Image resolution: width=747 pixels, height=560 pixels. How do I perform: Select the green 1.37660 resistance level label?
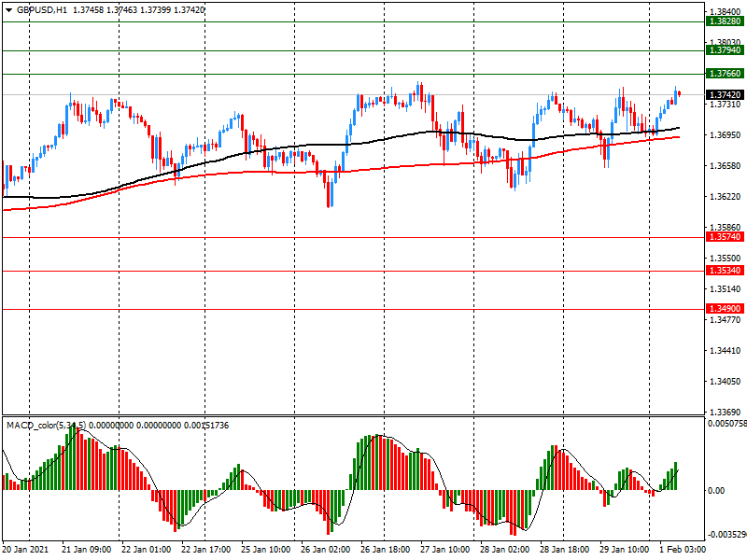pyautogui.click(x=725, y=73)
